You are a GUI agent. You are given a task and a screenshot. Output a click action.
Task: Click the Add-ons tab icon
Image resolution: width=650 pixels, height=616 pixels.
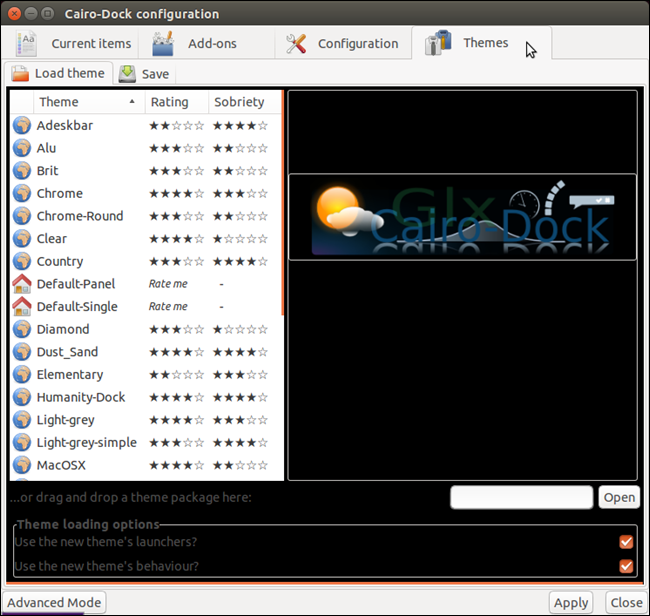[x=163, y=43]
